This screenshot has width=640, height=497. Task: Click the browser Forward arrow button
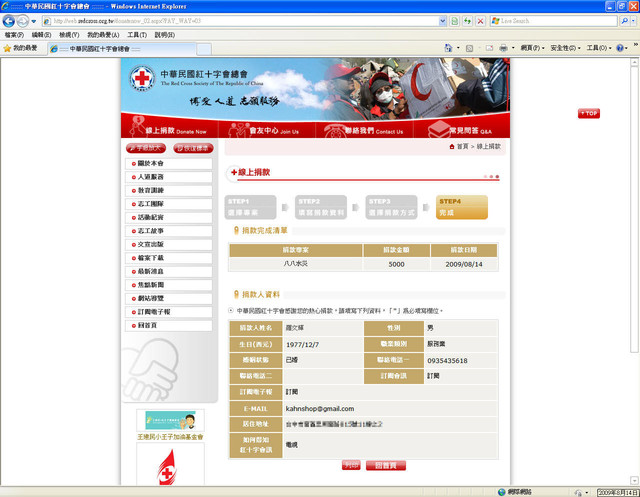click(23, 21)
